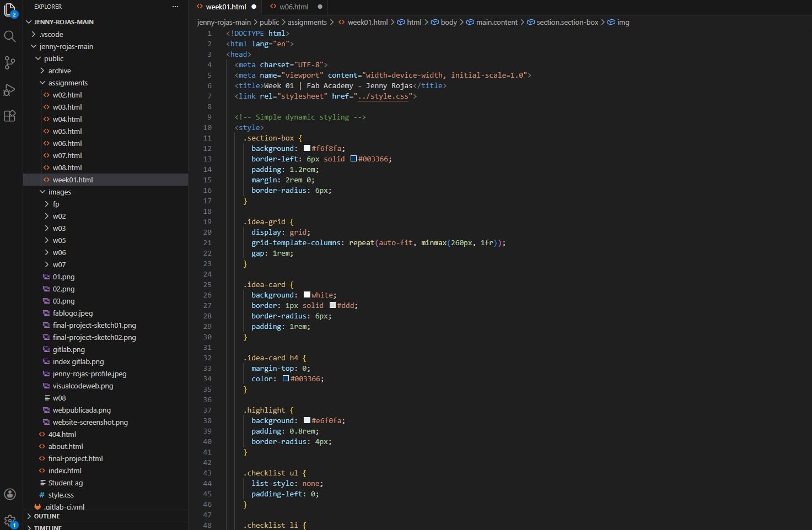812x530 pixels.
Task: Expand the w02 images folder
Action: click(x=46, y=216)
